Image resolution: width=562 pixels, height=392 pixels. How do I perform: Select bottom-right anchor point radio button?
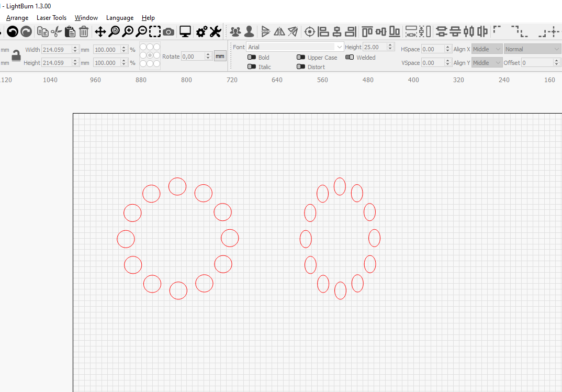pos(156,63)
